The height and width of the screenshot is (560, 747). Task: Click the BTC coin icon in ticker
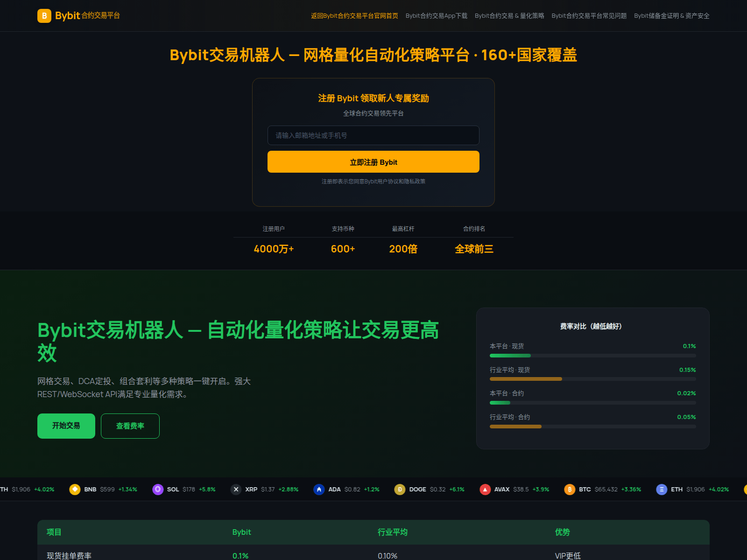point(570,489)
